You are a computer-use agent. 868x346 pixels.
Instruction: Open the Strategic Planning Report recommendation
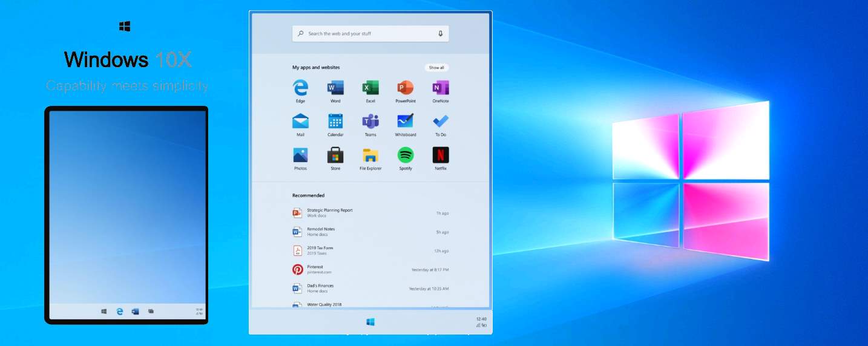[x=370, y=213]
